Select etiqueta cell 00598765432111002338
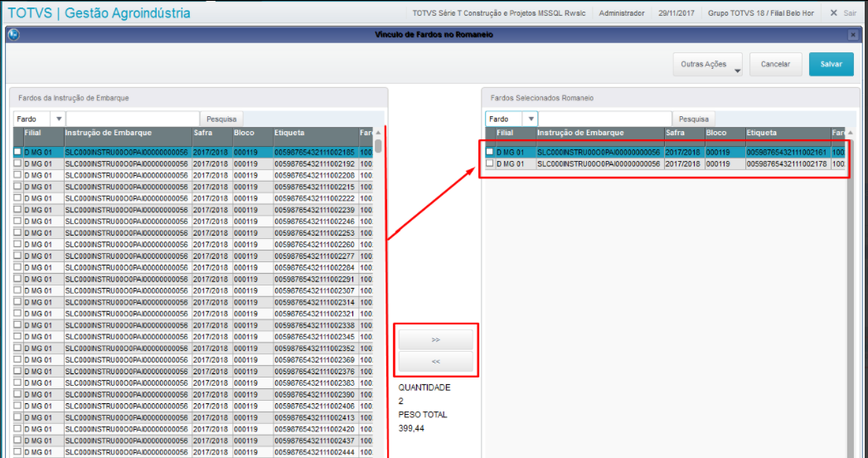Screen dimensions: 868x458 pos(316,325)
